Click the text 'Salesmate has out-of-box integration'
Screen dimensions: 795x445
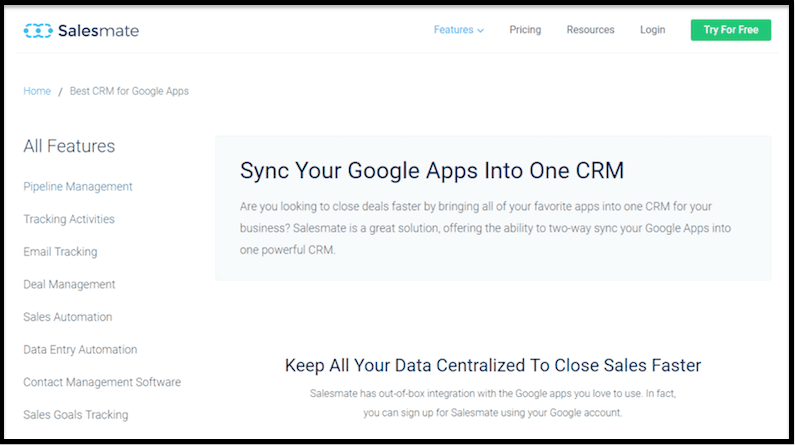pos(493,403)
